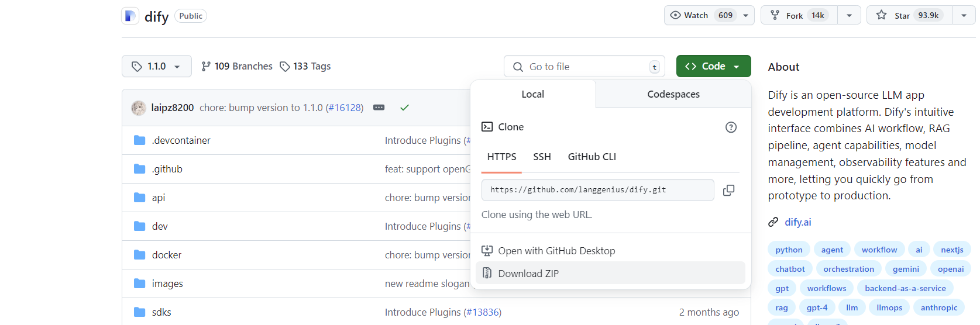
Task: Click the Clone terminal icon
Action: pyautogui.click(x=487, y=127)
